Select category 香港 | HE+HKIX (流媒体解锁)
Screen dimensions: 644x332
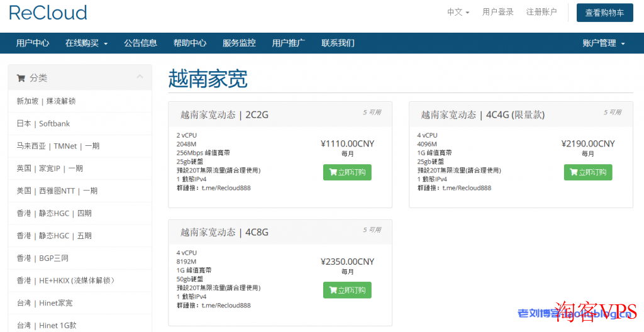point(80,280)
